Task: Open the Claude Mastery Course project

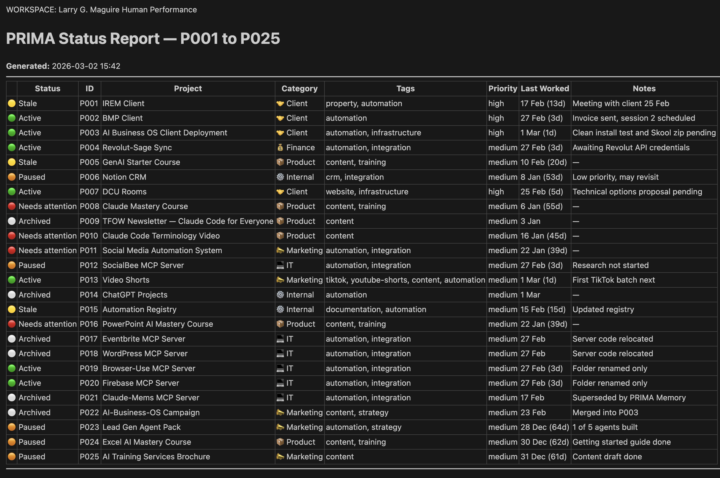Action: click(145, 207)
